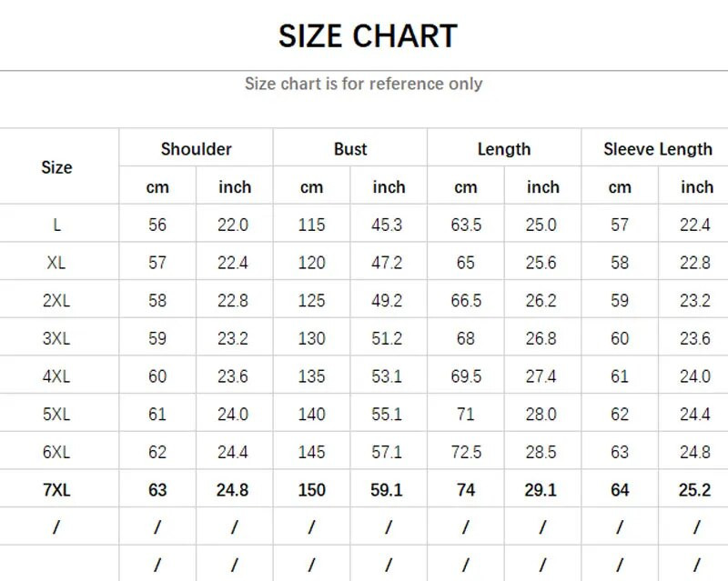Select the 3XL size row label
This screenshot has height=581, width=728.
point(56,338)
